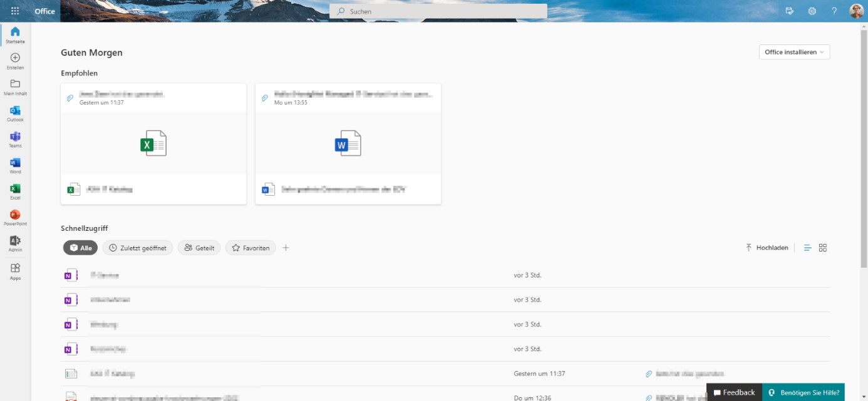Open the recommended Excel document card

pos(153,144)
